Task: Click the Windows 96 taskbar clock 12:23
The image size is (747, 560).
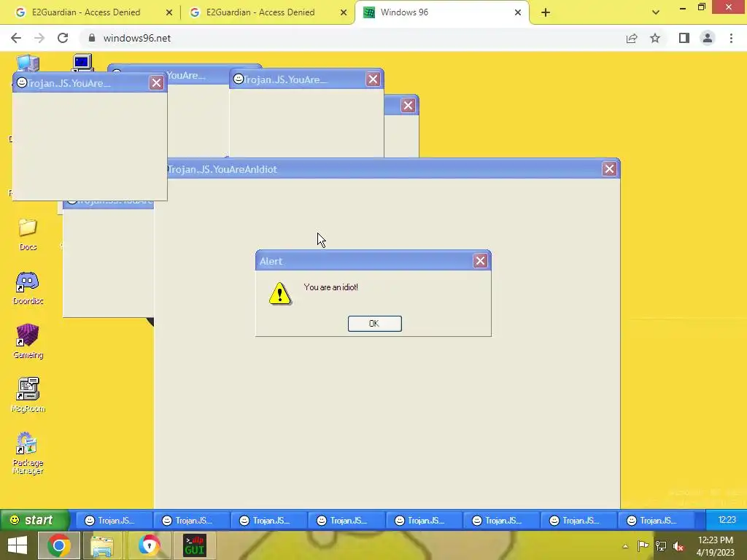Action: (x=727, y=520)
